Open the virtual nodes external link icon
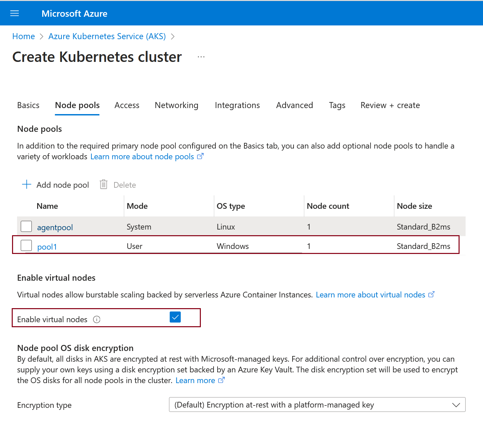 pos(431,294)
